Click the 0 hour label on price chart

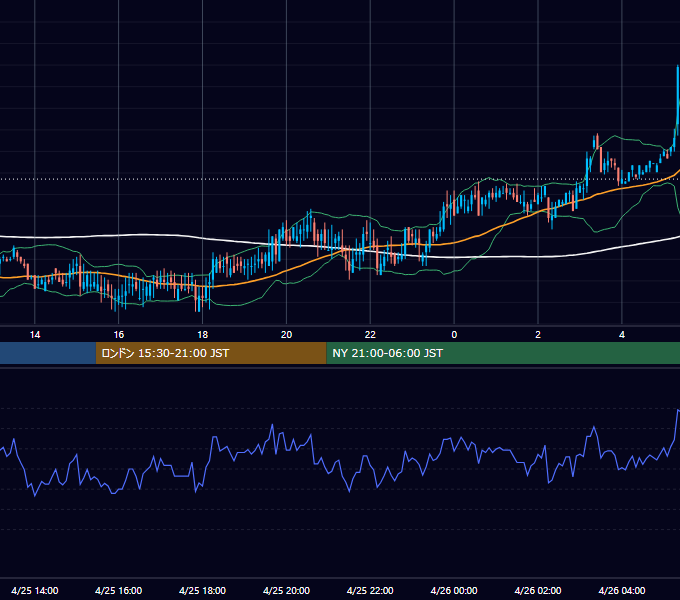tap(454, 335)
